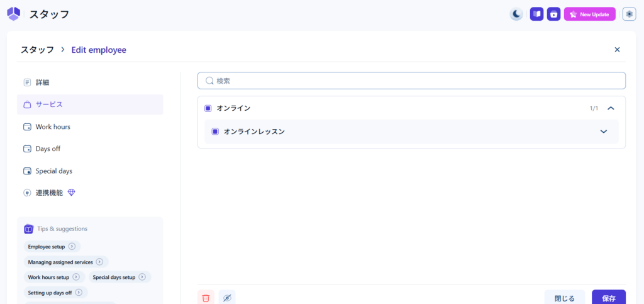Click the premium diamond icon beside 連携機能
Screen dimensions: 644x304
coord(72,193)
